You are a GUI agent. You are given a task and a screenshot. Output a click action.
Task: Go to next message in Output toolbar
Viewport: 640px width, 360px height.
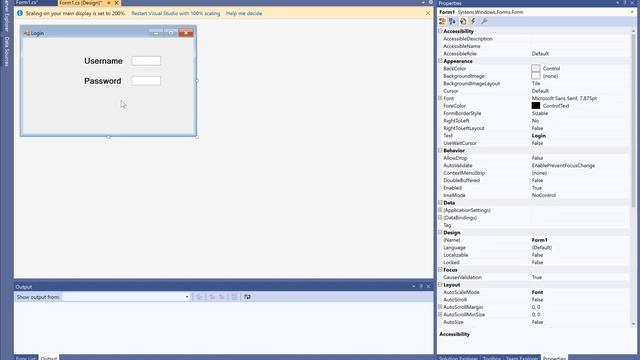(222, 297)
